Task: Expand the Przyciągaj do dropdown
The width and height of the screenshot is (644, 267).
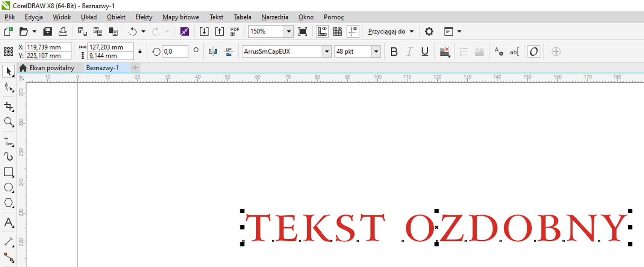Action: pos(412,32)
